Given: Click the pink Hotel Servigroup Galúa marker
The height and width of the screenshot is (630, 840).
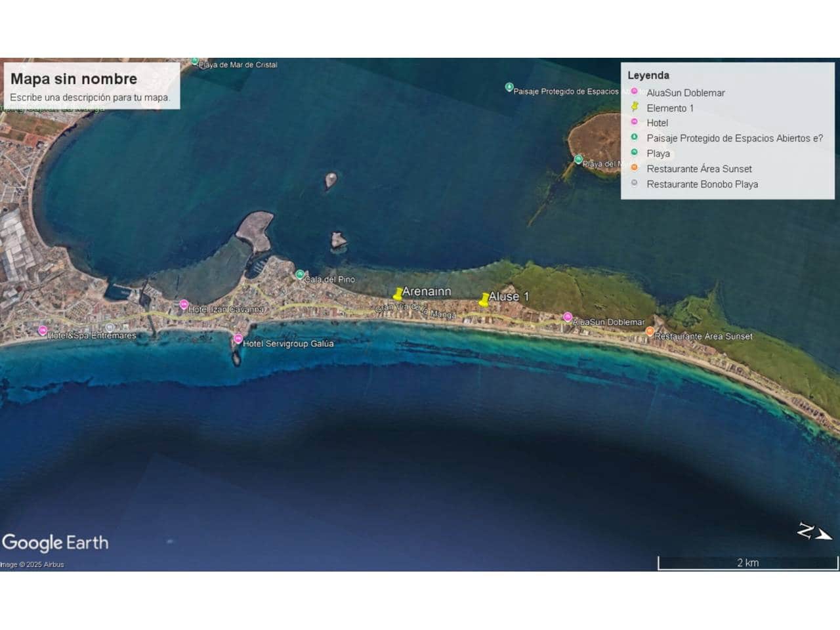Looking at the screenshot, I should click(x=238, y=339).
